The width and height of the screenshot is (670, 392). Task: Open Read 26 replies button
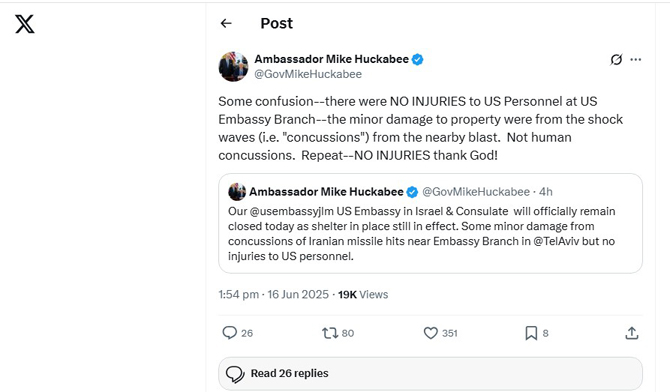click(430, 373)
